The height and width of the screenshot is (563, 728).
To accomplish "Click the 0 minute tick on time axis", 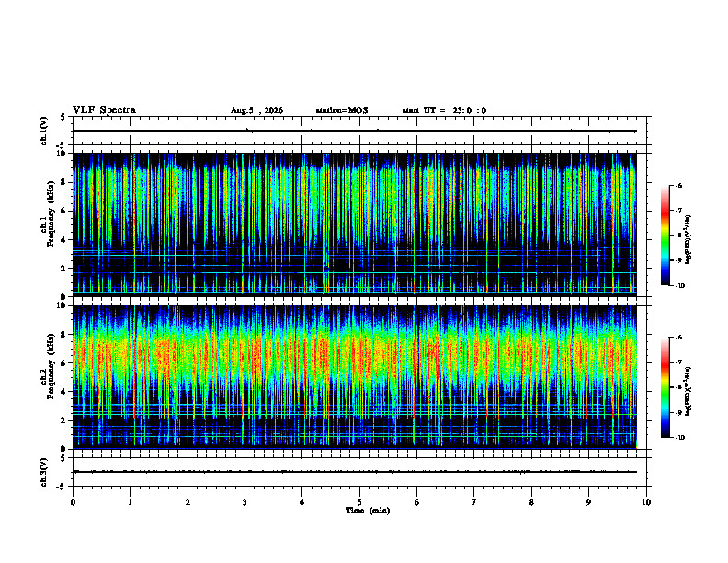I will click(73, 502).
